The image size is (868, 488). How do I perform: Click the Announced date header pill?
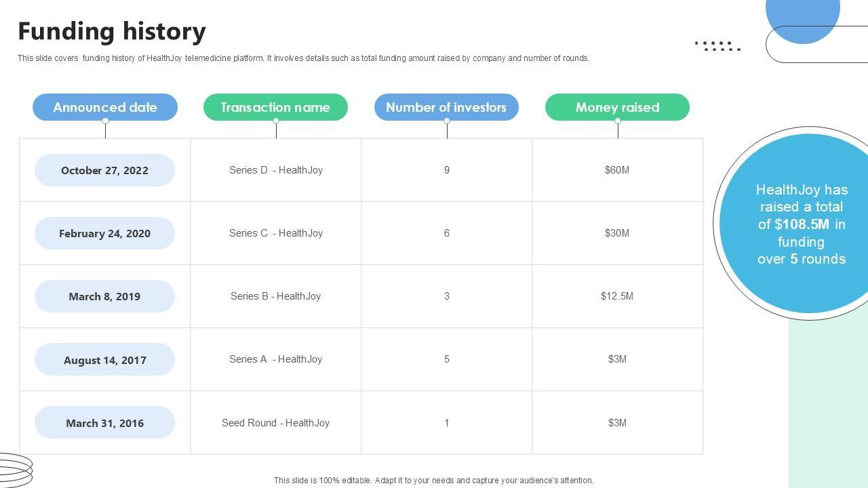coord(105,107)
